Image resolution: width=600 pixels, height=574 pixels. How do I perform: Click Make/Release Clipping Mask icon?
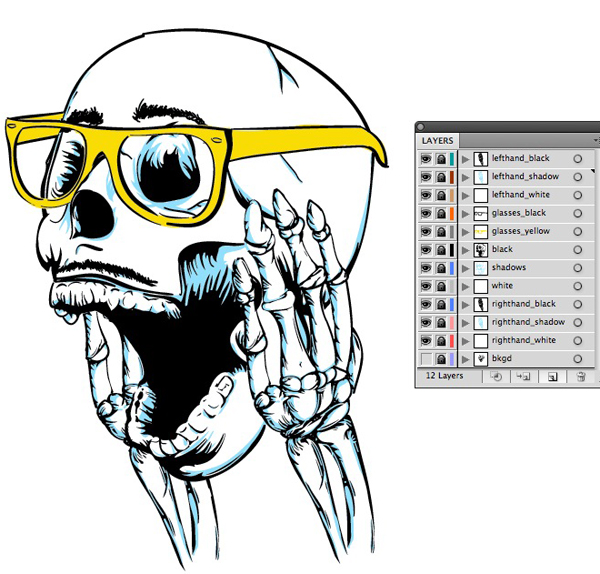(496, 377)
